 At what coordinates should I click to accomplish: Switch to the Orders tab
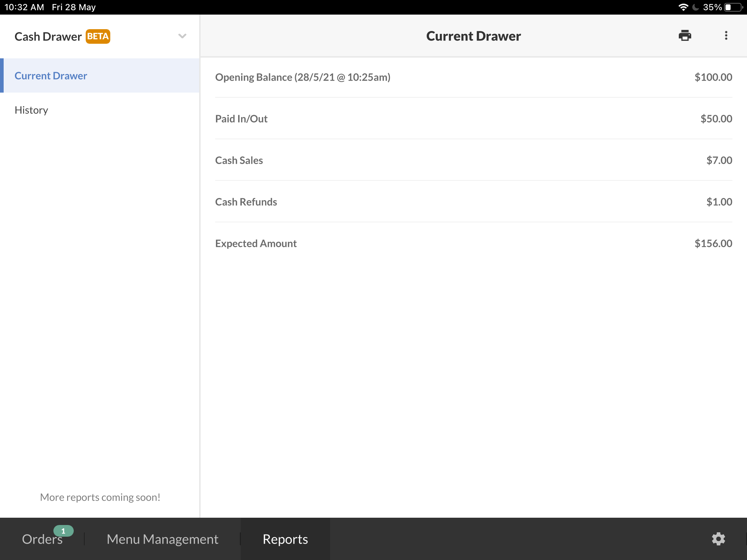coord(42,539)
